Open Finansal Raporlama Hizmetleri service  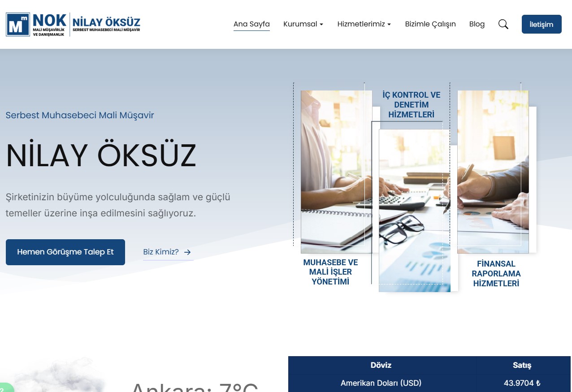tap(496, 274)
